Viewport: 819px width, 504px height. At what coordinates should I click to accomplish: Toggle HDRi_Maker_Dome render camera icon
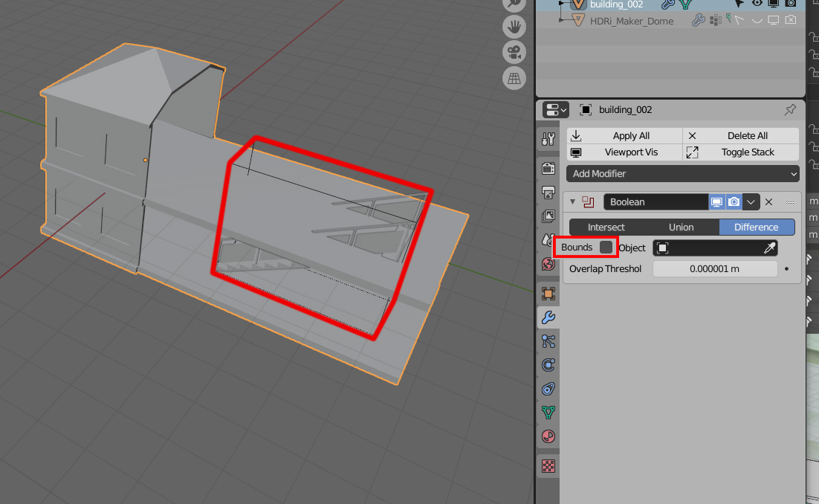click(x=791, y=21)
